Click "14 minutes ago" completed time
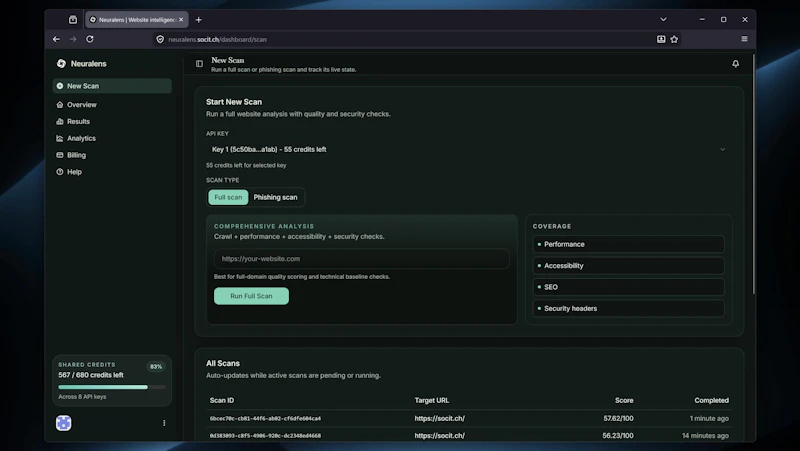 [x=705, y=436]
